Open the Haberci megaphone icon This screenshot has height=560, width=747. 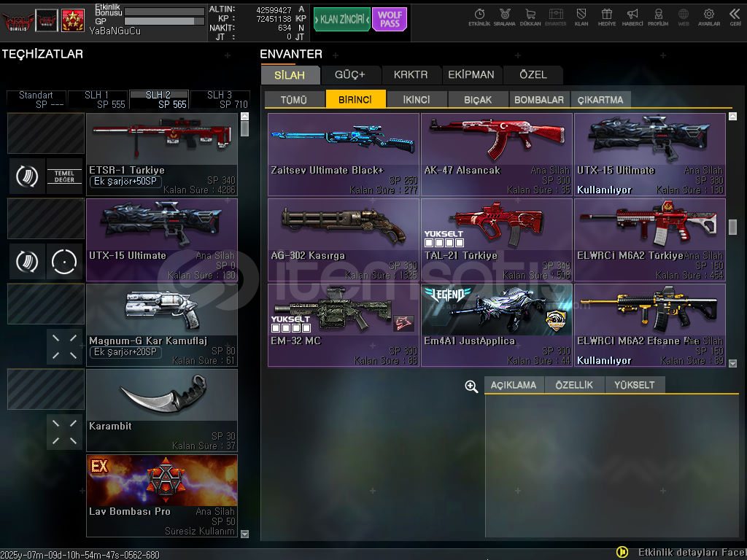pos(632,17)
